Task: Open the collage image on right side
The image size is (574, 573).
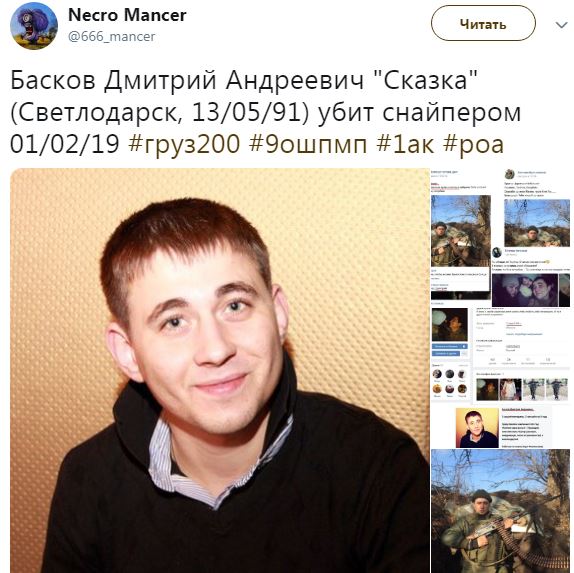Action: [501, 370]
